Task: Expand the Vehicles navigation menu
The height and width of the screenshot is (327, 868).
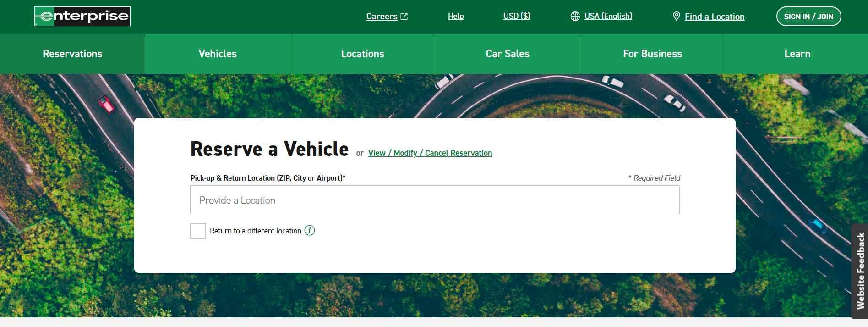Action: click(218, 54)
